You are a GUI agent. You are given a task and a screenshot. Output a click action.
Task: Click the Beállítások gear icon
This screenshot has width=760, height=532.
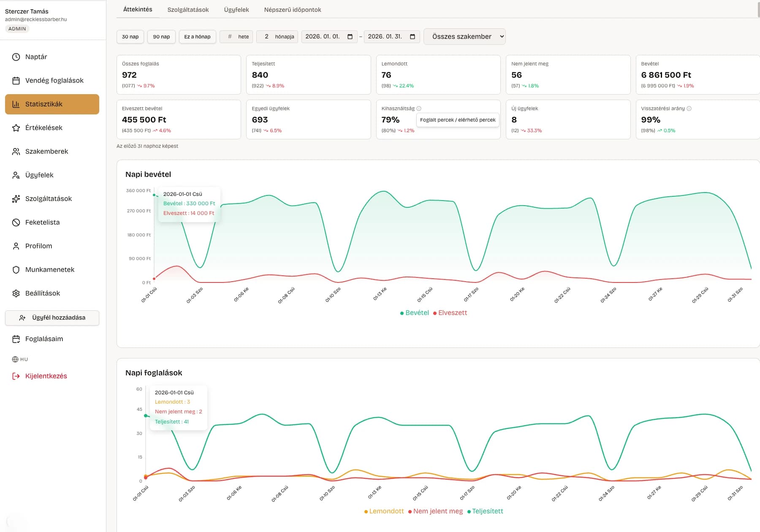click(x=16, y=293)
